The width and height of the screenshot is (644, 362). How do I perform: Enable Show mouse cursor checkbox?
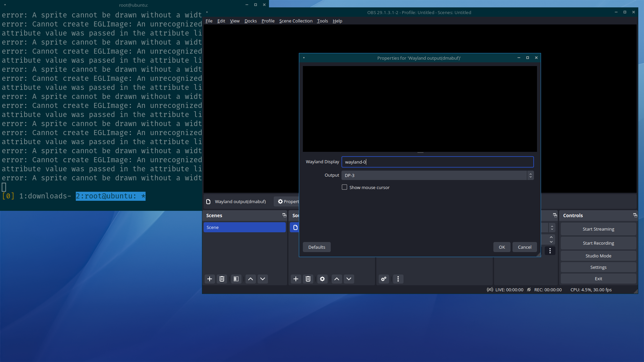[344, 187]
